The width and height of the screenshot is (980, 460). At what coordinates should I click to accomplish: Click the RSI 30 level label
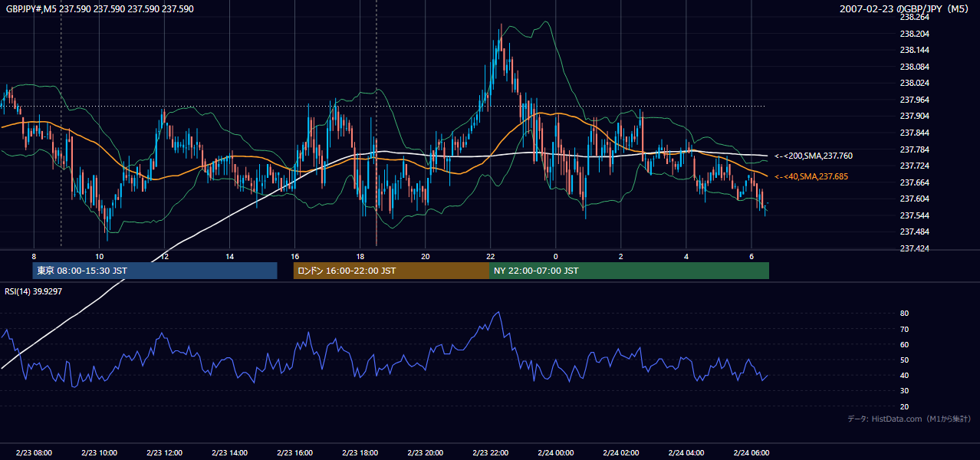point(904,391)
